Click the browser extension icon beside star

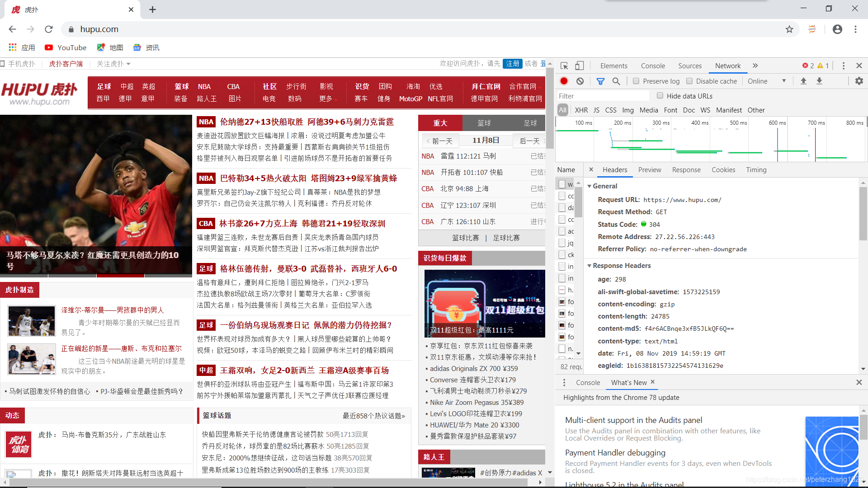point(812,29)
